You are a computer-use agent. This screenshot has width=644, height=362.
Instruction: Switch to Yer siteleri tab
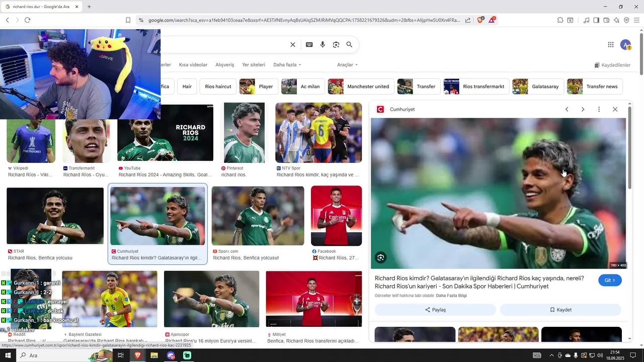click(254, 65)
